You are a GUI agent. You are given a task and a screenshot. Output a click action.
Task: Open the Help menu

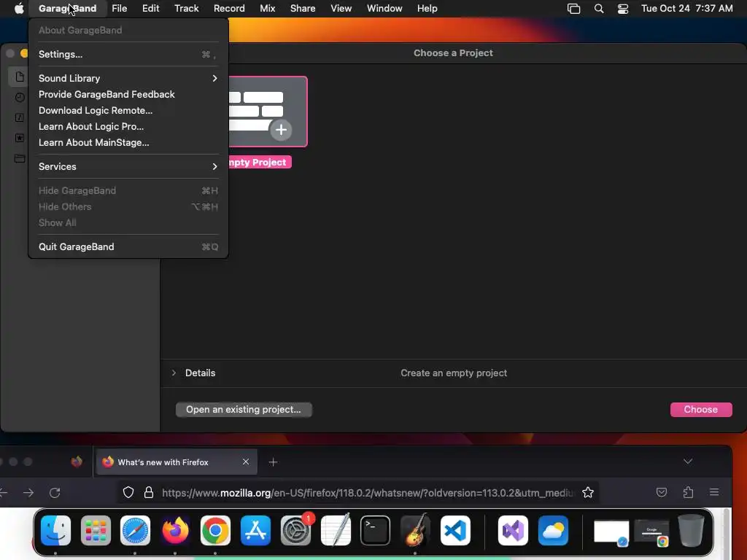pyautogui.click(x=427, y=9)
